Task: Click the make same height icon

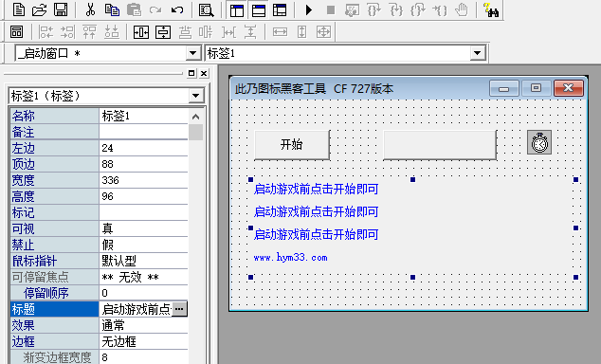Action: tap(301, 32)
